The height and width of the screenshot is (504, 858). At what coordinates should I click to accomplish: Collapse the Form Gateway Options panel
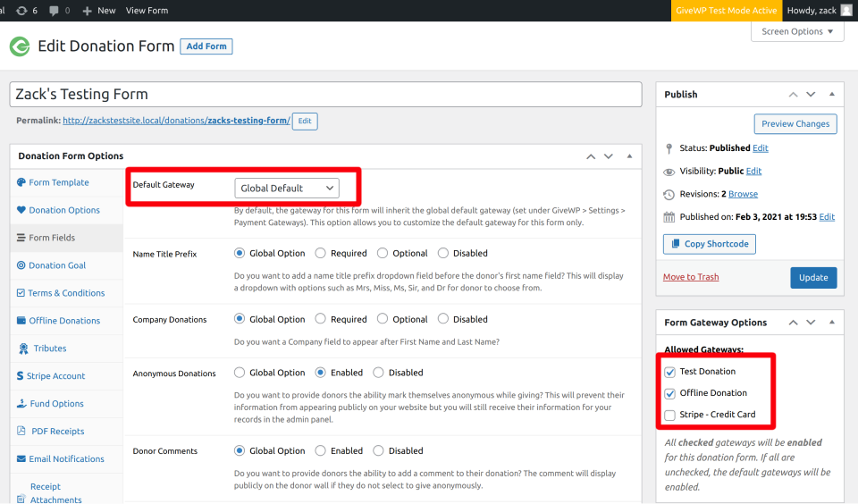[832, 323]
